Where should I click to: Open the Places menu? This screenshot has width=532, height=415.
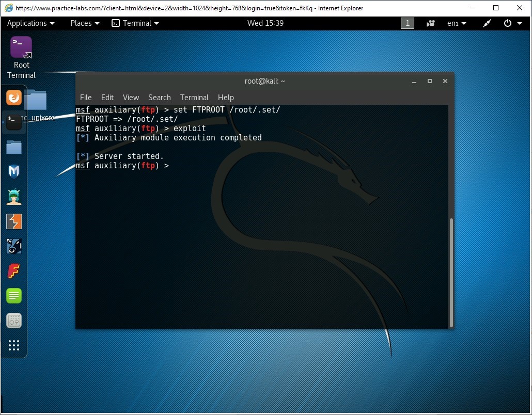click(85, 23)
